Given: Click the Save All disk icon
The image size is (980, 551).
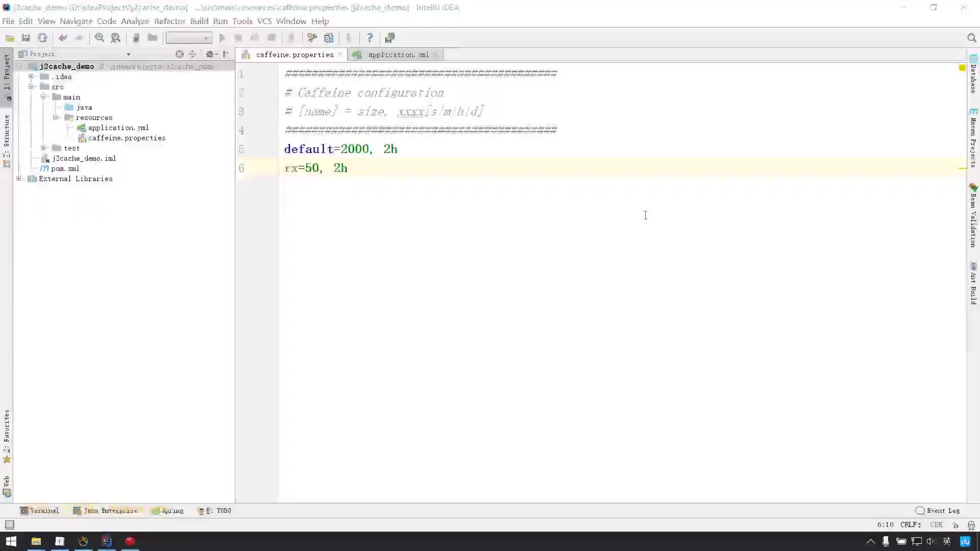Looking at the screenshot, I should 26,38.
